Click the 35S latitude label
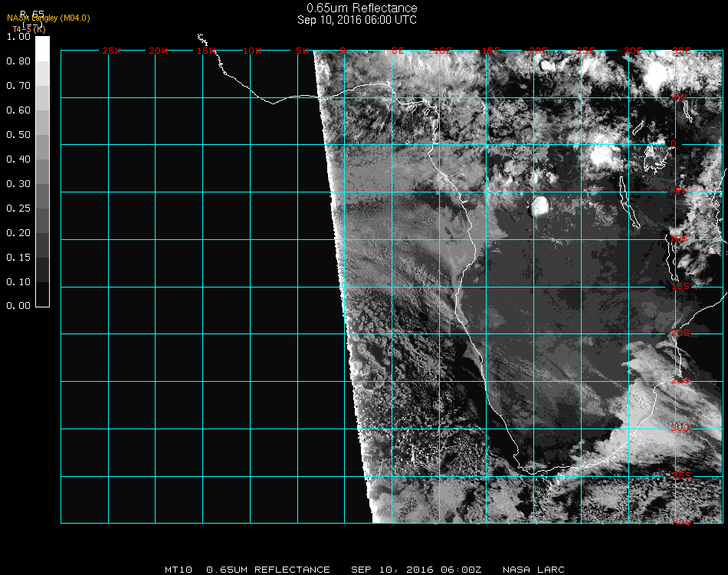The height and width of the screenshot is (575, 728). pyautogui.click(x=681, y=475)
